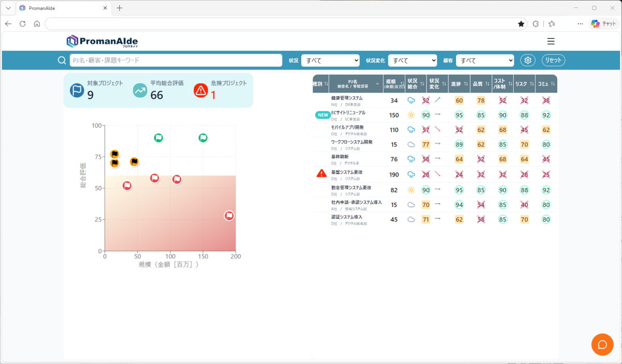The height and width of the screenshot is (364, 622).
Task: Click the PromanAIde logo
Action: tap(102, 41)
